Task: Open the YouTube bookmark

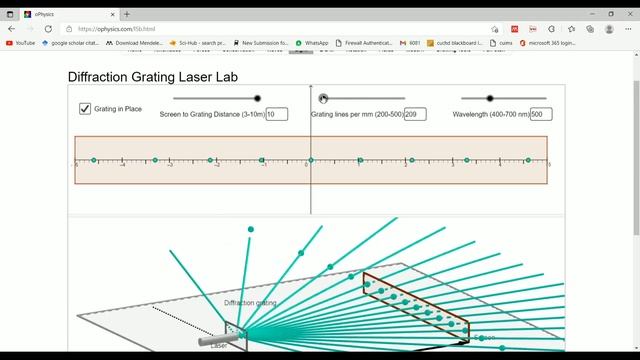Action: tap(20, 43)
